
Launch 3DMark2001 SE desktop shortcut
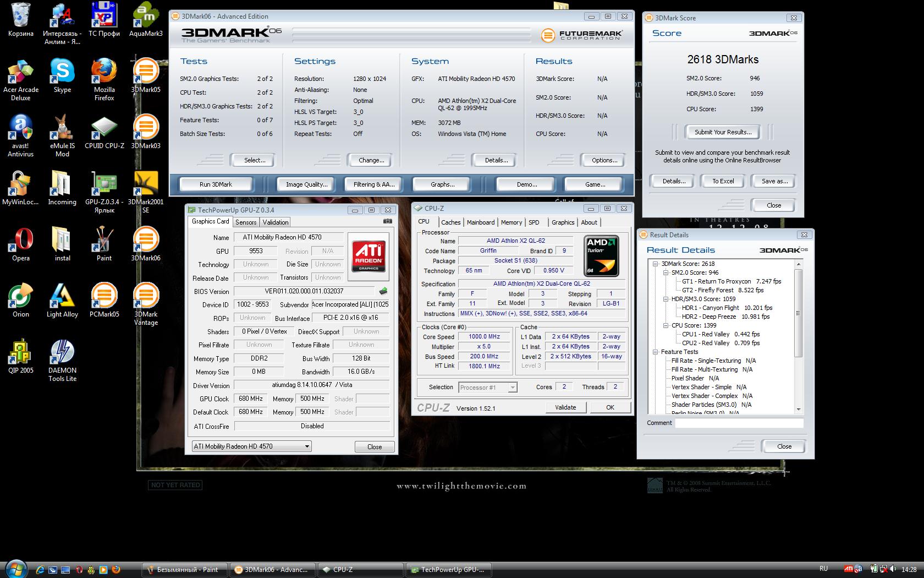(146, 192)
